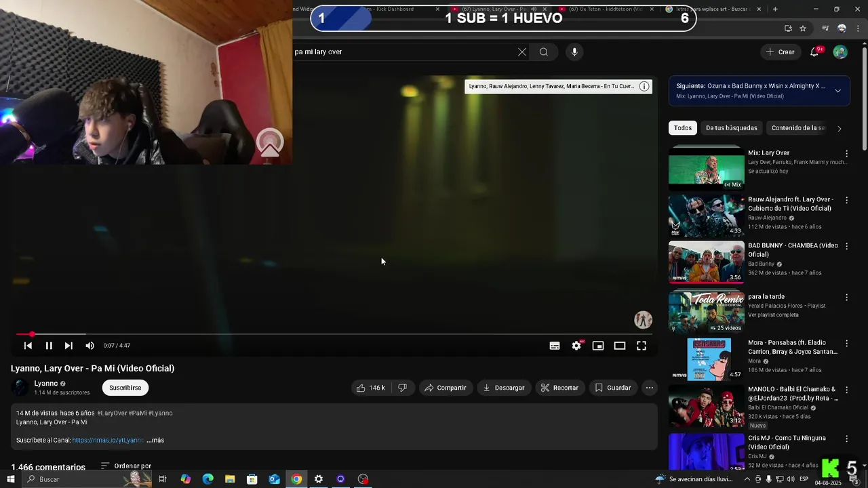Select the Todos filter chip
The height and width of the screenshot is (488, 868).
pyautogui.click(x=683, y=128)
